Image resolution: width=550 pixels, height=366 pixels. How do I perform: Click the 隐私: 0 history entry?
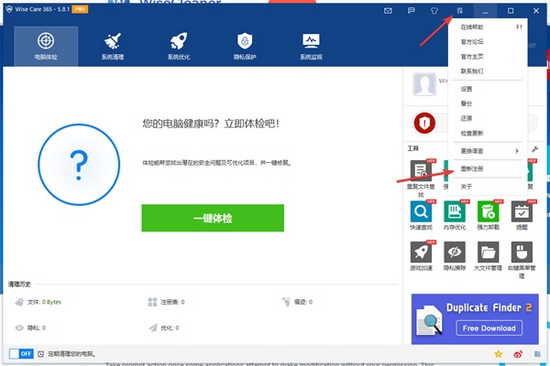coord(30,328)
